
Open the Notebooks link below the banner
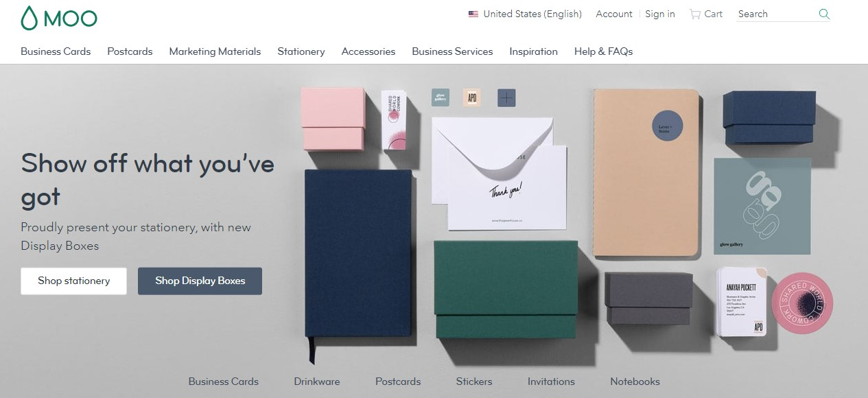[635, 382]
